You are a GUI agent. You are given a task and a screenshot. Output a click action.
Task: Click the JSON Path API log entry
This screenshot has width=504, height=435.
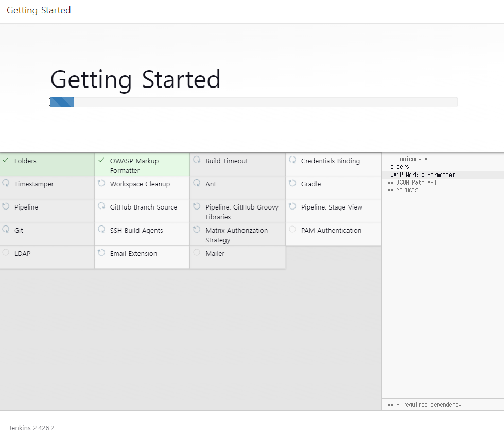(411, 182)
